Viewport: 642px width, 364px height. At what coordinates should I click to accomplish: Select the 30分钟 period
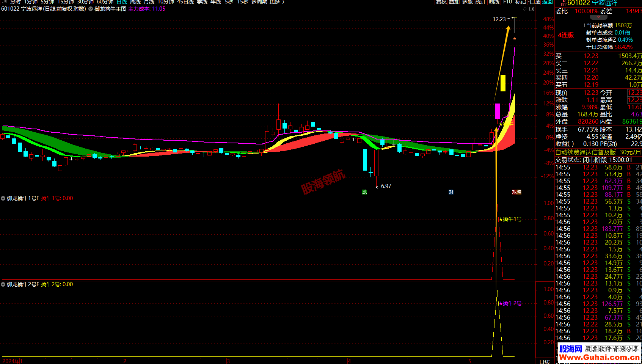(85, 2)
